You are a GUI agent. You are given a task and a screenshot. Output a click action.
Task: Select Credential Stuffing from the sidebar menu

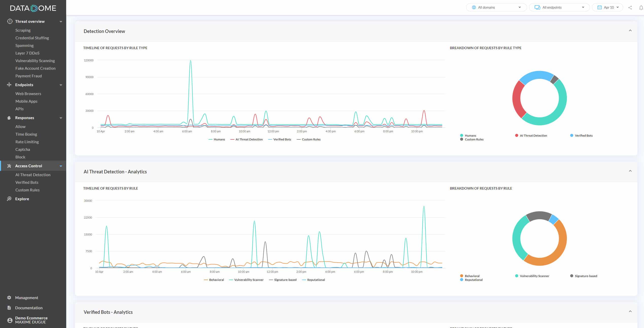(x=32, y=38)
